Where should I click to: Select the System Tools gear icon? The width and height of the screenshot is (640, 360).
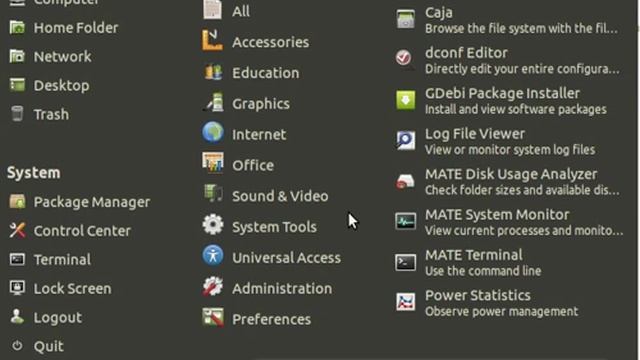(x=213, y=224)
